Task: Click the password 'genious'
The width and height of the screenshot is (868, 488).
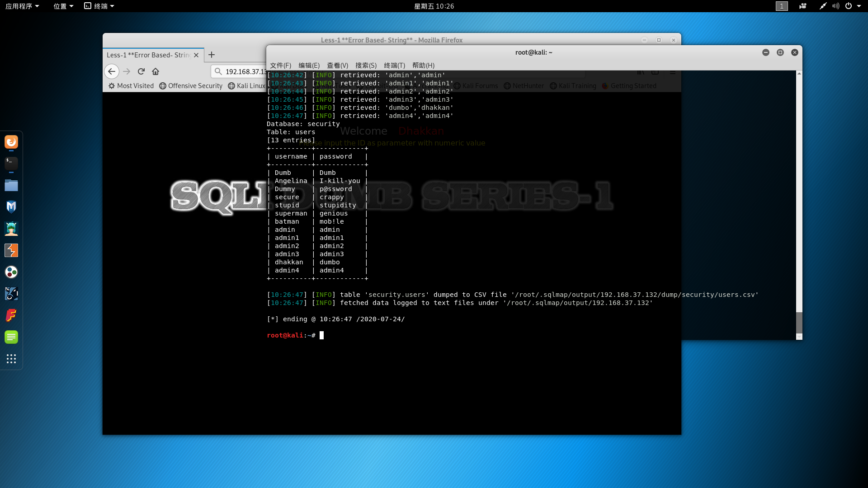Action: point(334,213)
